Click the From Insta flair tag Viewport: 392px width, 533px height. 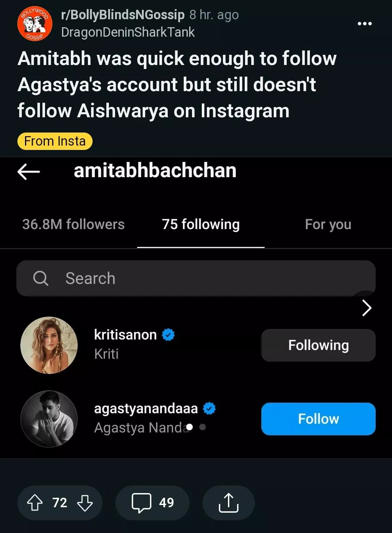click(55, 141)
